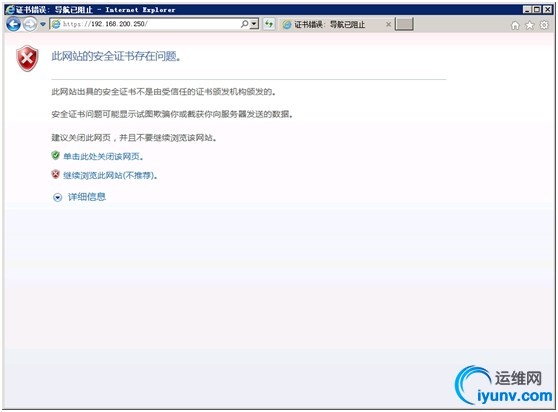Screen dimensions: 558x412
Task: Open the Tools gear icon menu
Action: pyautogui.click(x=544, y=25)
